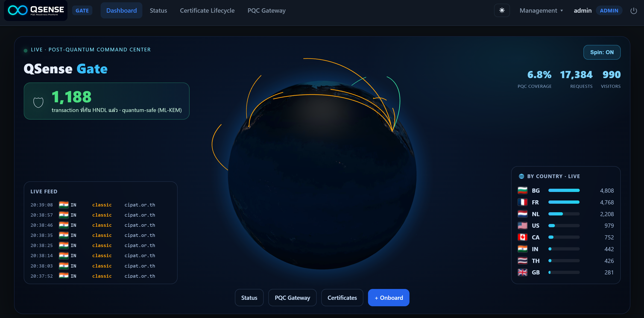
Task: Click the ADMIN role badge
Action: (x=609, y=11)
